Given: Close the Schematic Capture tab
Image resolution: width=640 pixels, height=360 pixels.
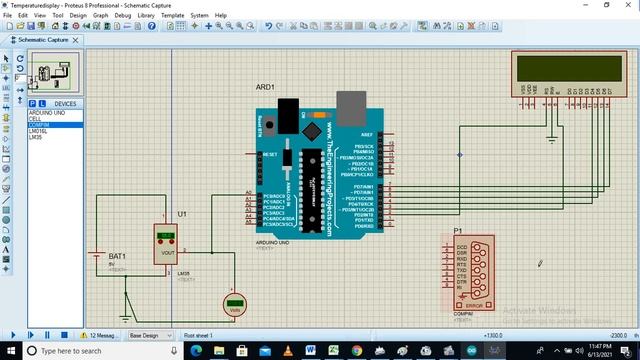Looking at the screenshot, I should tap(76, 40).
